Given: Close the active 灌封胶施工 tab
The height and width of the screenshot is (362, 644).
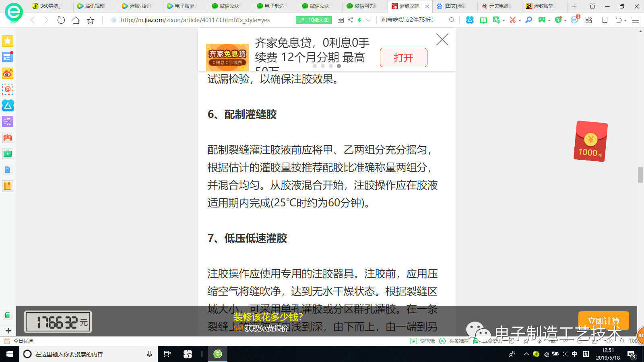Looking at the screenshot, I should pos(427,6).
